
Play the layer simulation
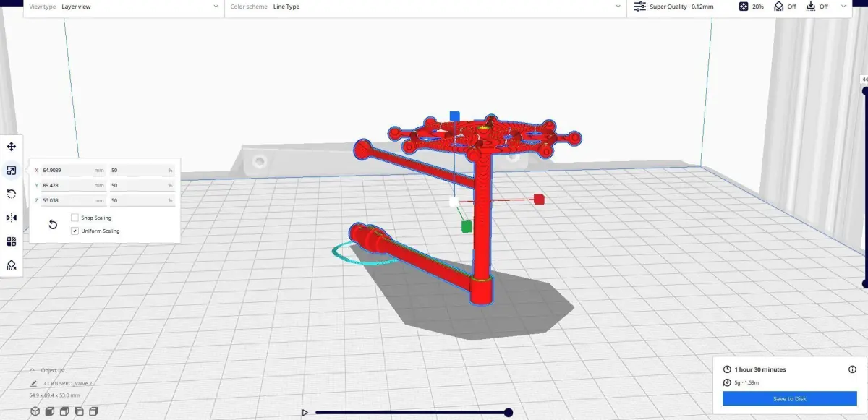point(305,412)
